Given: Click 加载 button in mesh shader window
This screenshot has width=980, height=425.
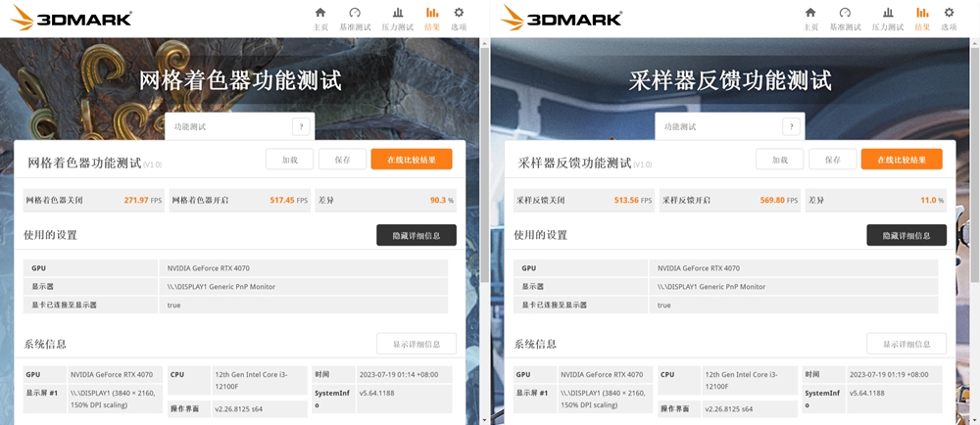Looking at the screenshot, I should [289, 160].
